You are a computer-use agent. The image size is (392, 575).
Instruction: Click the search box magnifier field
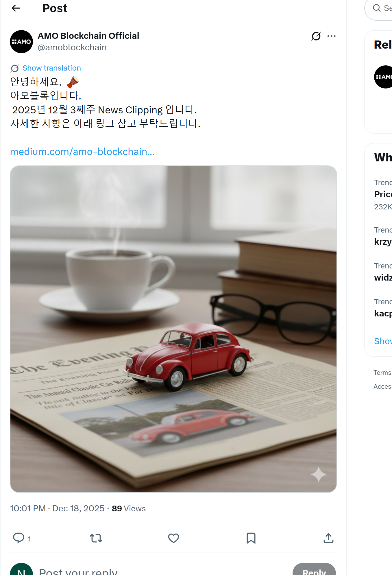(x=379, y=9)
